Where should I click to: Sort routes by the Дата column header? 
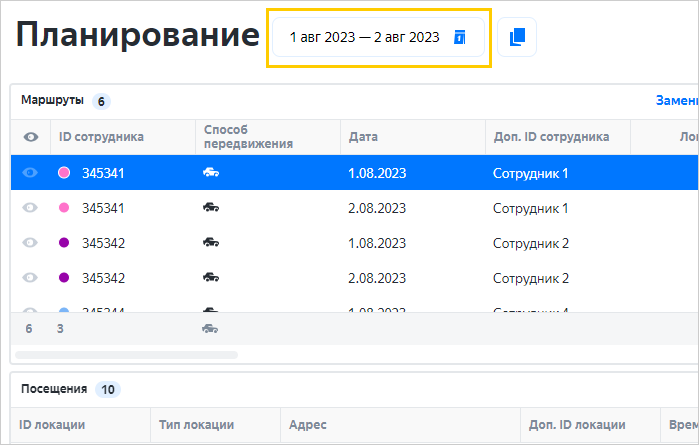(363, 137)
